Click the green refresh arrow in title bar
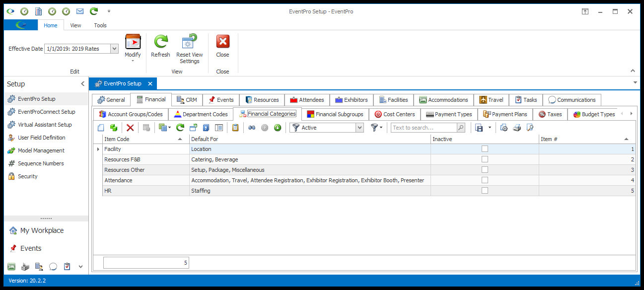Viewport: 644px width, 290px height. click(x=93, y=11)
